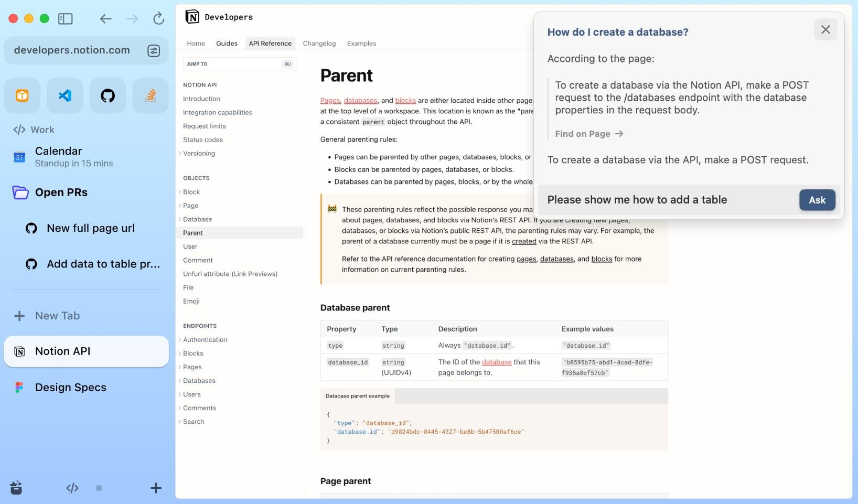Open Integration capabilities in docs sidebar
858x504 pixels.
coord(217,112)
